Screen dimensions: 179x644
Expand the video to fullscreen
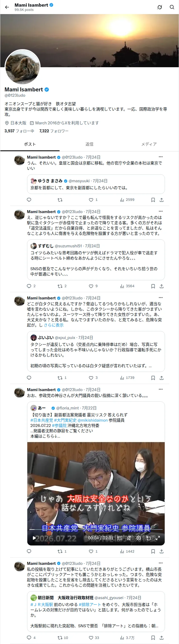click(158, 538)
